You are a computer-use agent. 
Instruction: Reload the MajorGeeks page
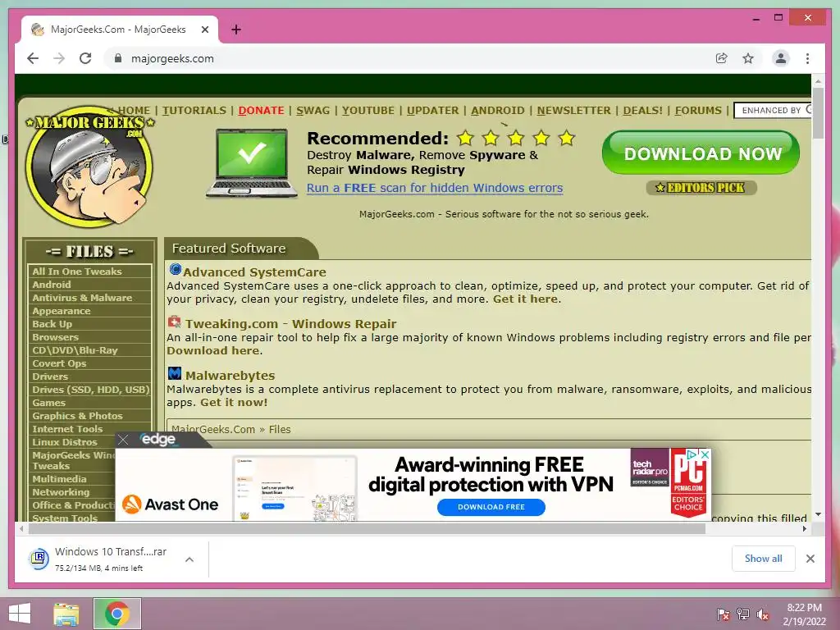coord(85,58)
